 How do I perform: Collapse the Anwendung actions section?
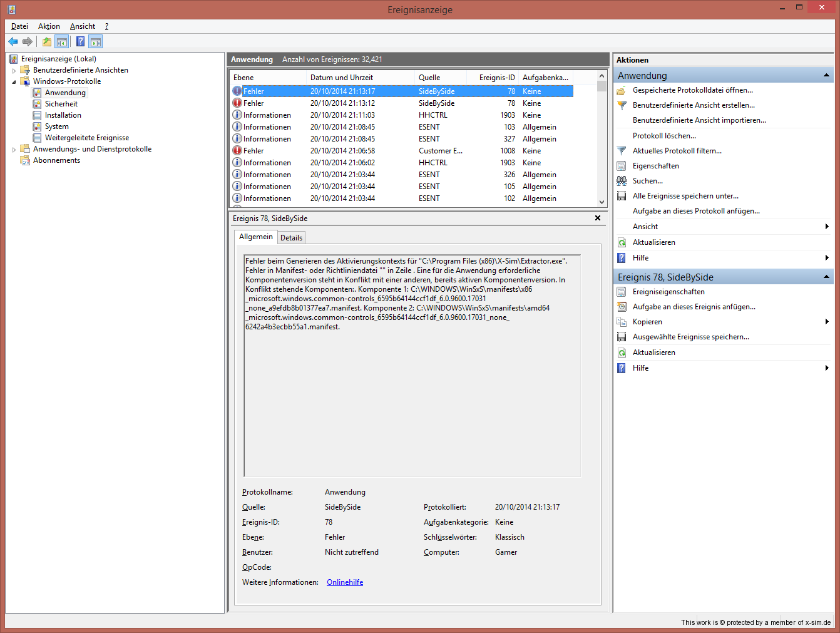tap(826, 76)
